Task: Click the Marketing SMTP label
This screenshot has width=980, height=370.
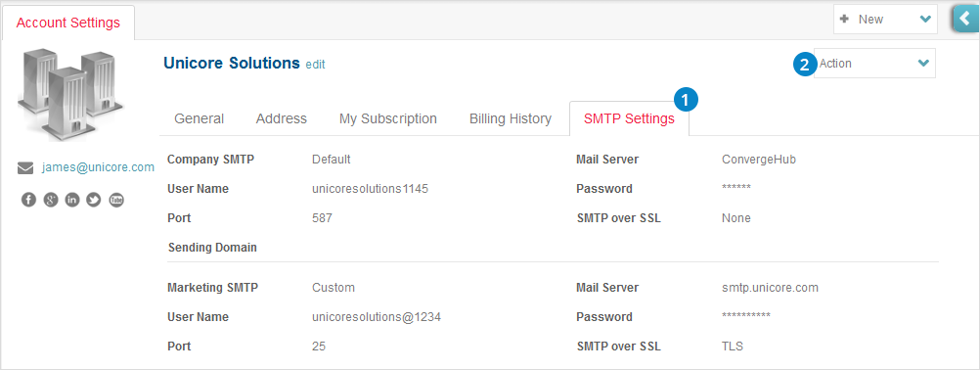Action: coord(212,288)
